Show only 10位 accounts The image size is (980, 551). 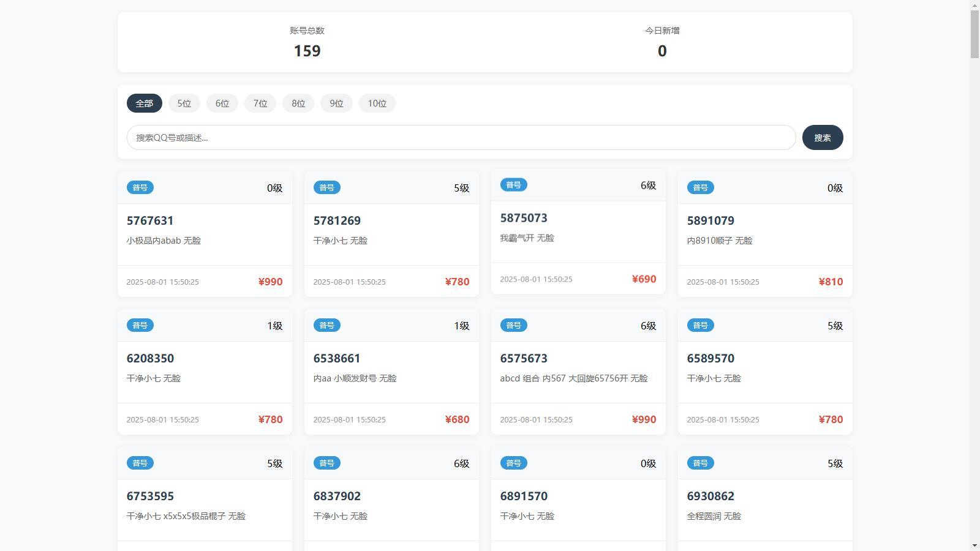pos(377,103)
